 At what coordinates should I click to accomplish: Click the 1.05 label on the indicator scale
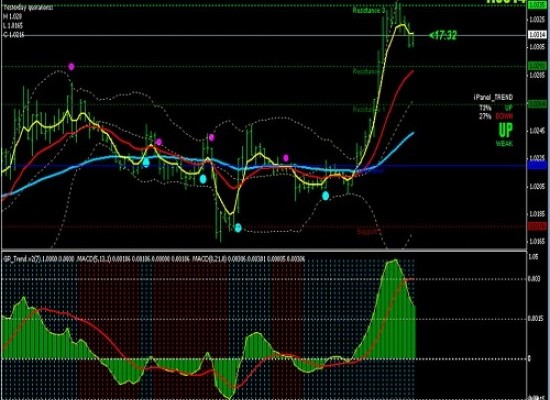pyautogui.click(x=533, y=256)
